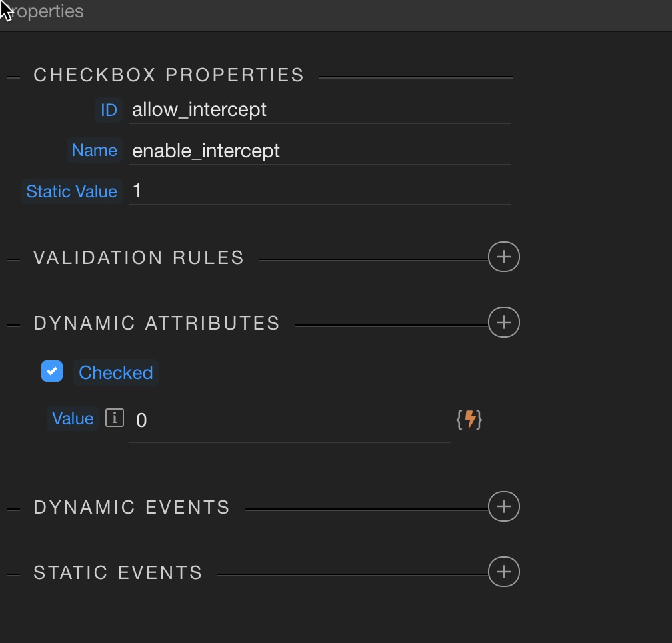Click the Static Value label
The width and height of the screenshot is (672, 643).
[x=71, y=191]
